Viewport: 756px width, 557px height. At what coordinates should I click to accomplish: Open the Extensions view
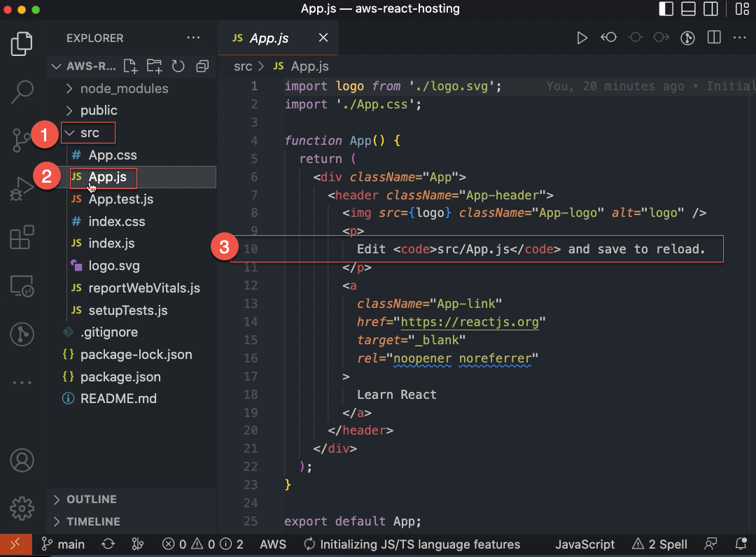22,237
